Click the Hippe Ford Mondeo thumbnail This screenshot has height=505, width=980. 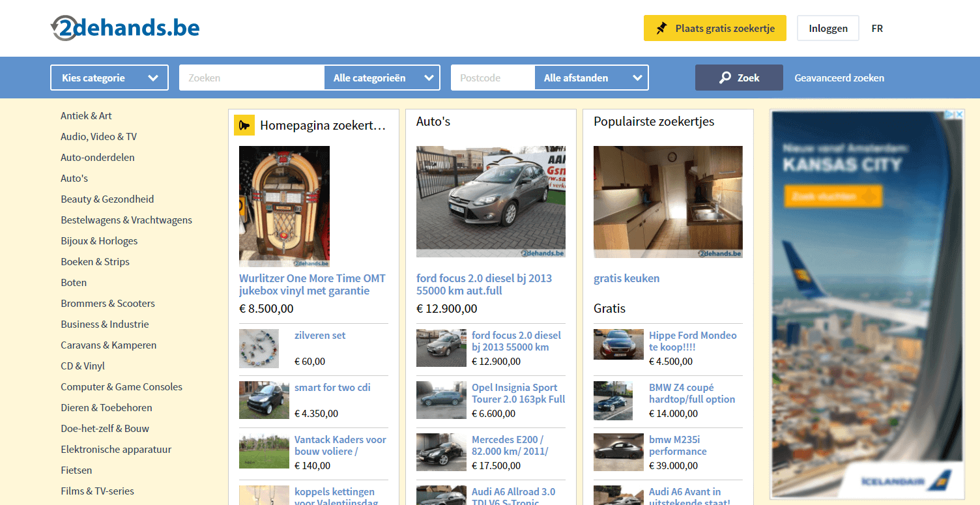click(618, 344)
